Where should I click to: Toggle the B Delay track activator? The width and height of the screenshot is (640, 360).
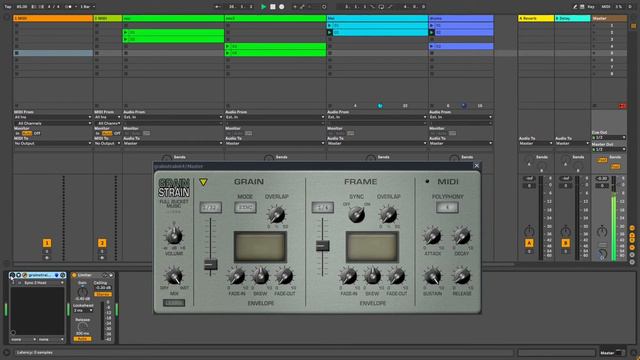coord(565,243)
